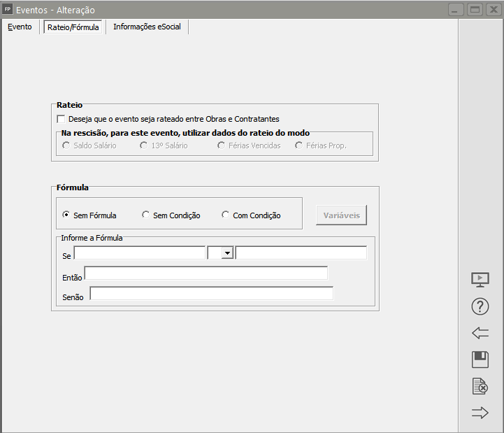
Task: Switch to the Evento tab
Action: (20, 27)
